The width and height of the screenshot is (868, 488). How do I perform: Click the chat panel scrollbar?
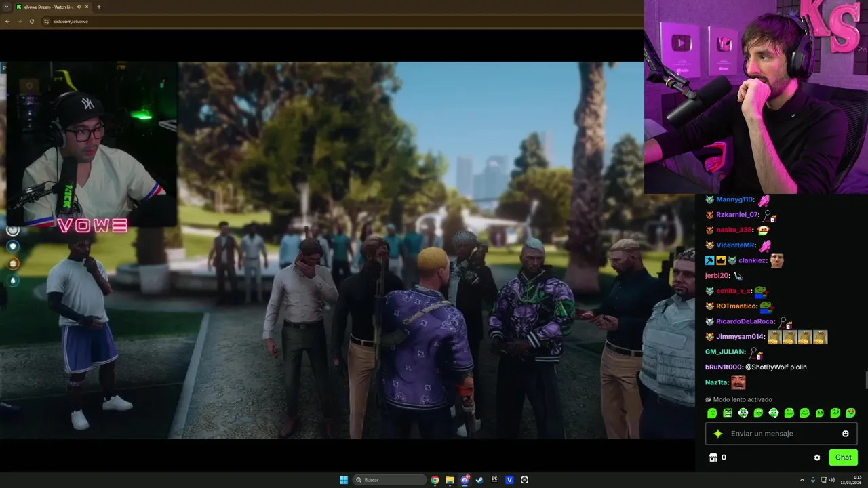click(866, 381)
